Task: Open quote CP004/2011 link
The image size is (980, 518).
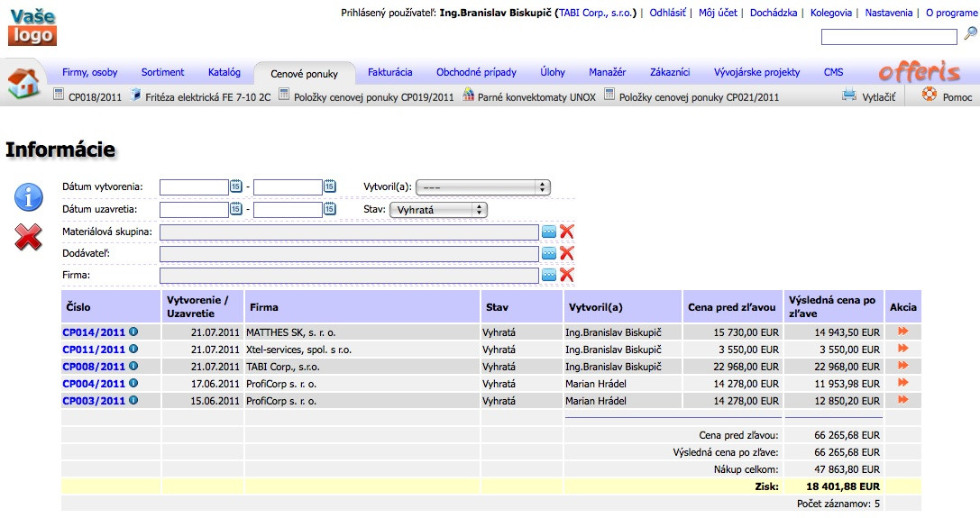Action: [94, 384]
